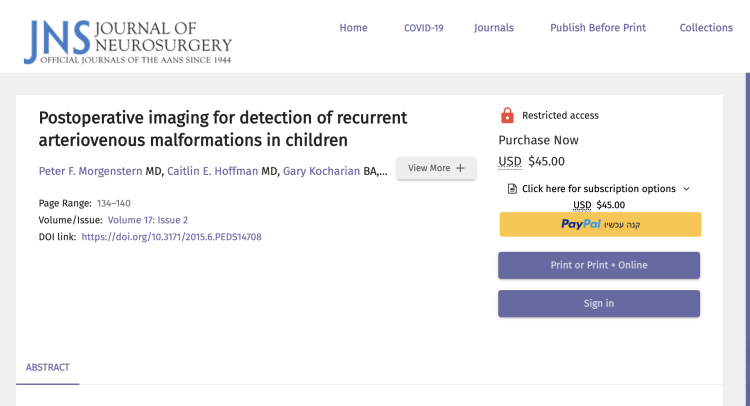Switch to the Abstract tab
The width and height of the screenshot is (750, 406).
[48, 367]
